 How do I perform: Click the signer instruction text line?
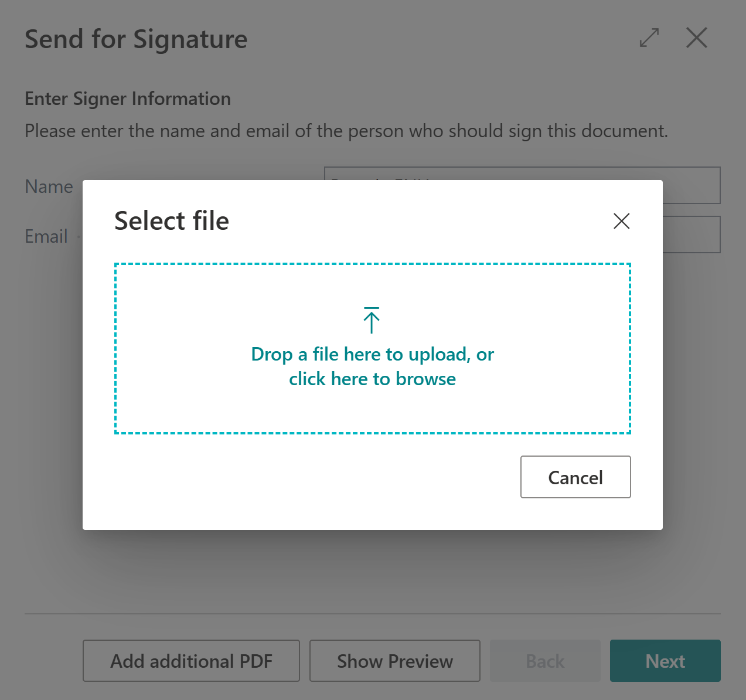(x=346, y=131)
